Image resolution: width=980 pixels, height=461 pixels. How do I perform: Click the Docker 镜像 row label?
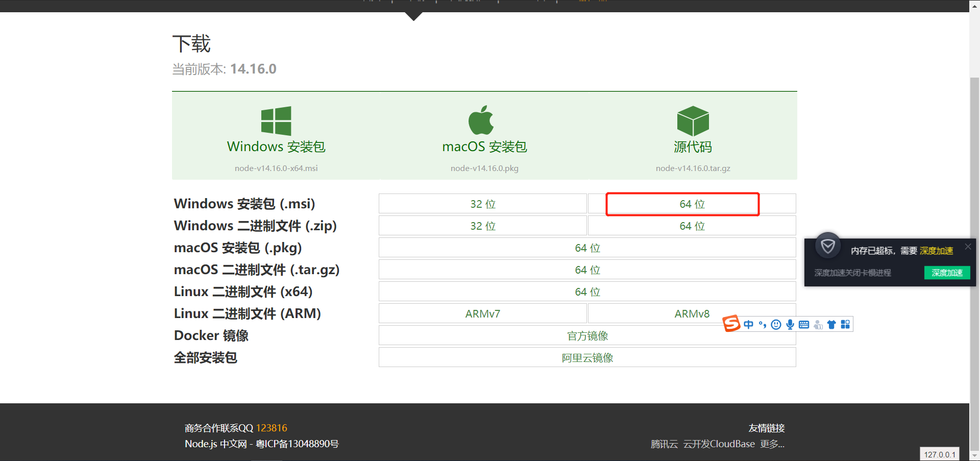[x=211, y=335]
